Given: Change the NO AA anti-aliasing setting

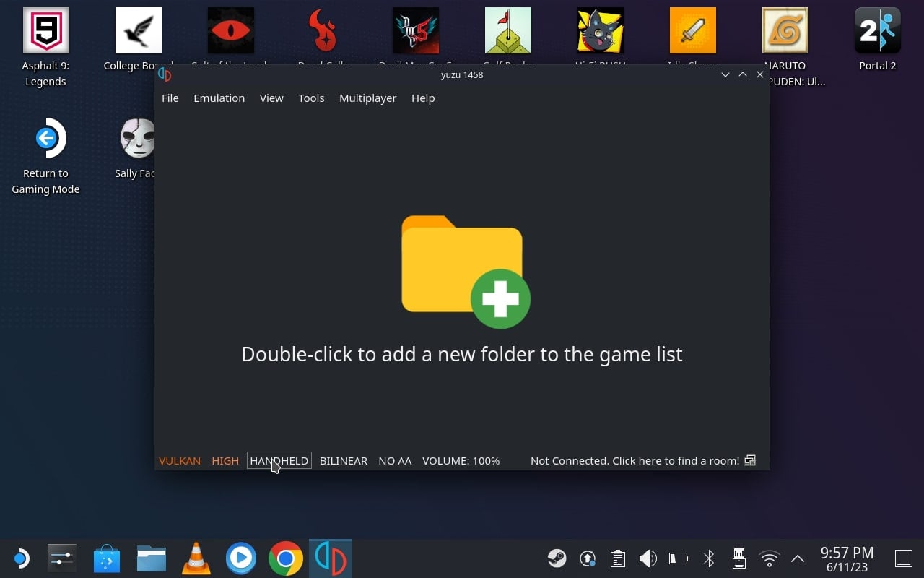Looking at the screenshot, I should pos(395,460).
